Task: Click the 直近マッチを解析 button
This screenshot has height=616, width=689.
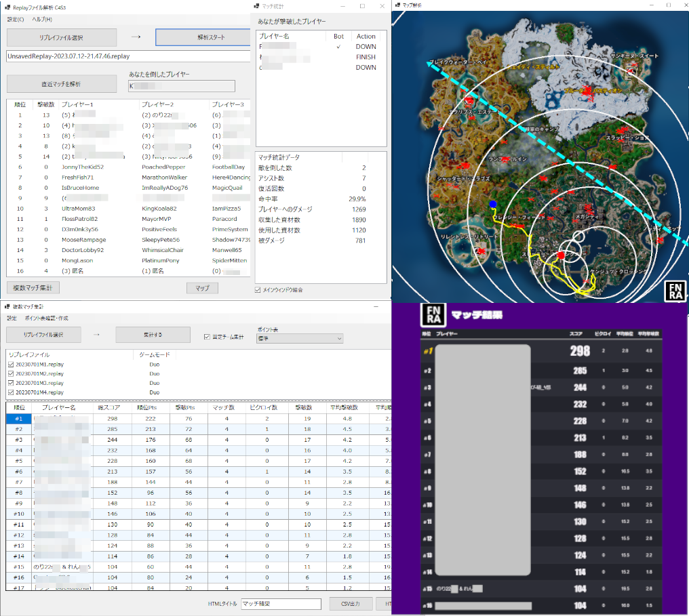Action: click(x=62, y=84)
